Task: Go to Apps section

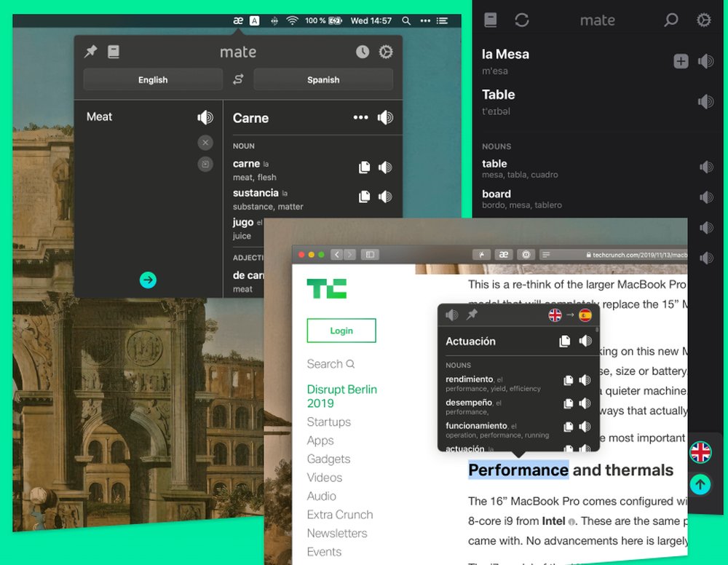Action: tap(320, 440)
